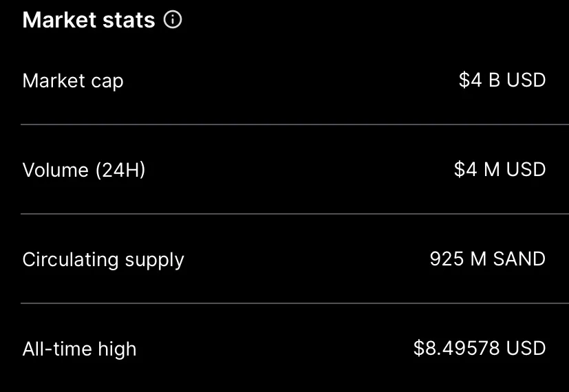This screenshot has width=569, height=392.
Task: Click the divider line below Market cap
Action: point(294,124)
